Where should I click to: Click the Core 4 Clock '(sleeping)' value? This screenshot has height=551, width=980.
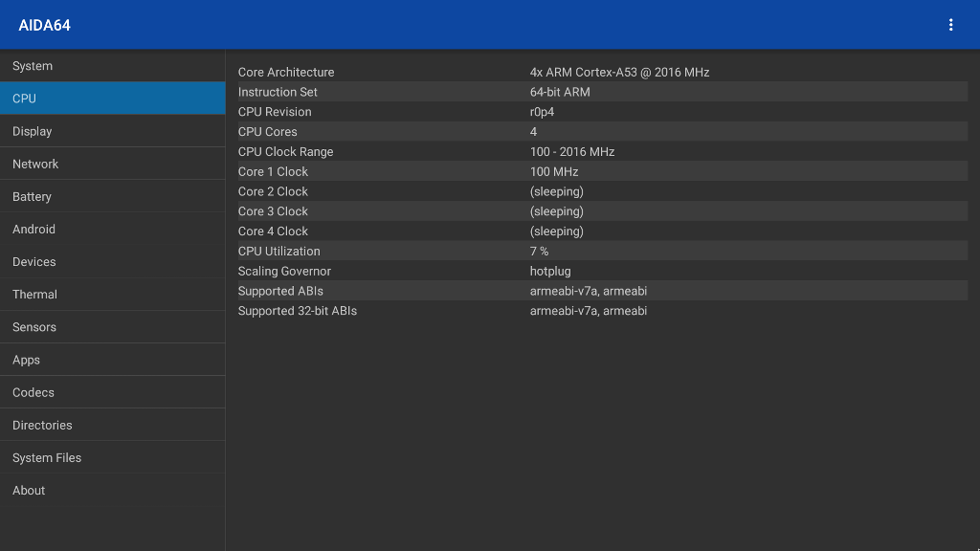coord(556,231)
